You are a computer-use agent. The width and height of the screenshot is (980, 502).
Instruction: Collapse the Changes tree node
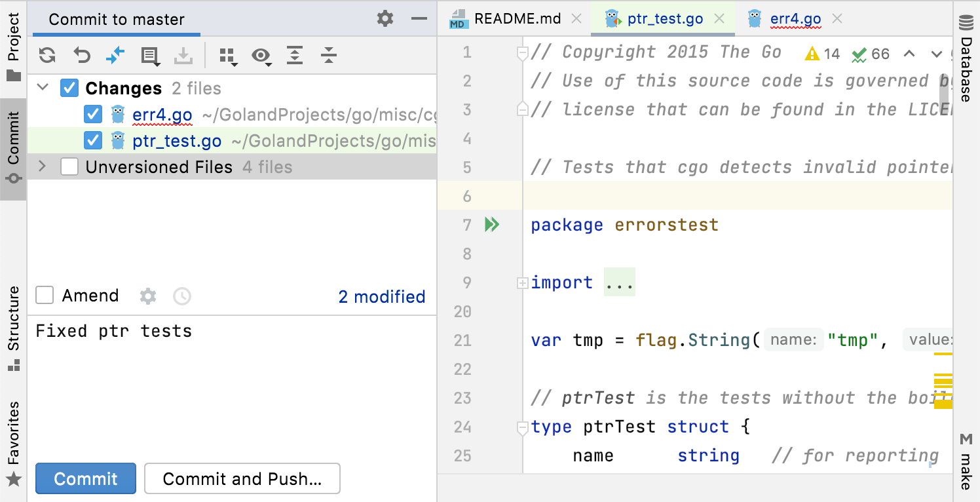point(43,87)
